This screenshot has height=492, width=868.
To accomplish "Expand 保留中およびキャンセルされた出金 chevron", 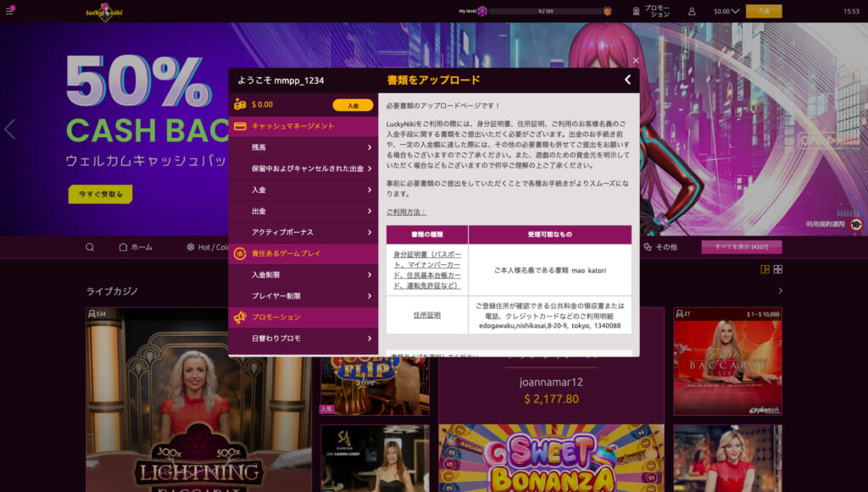I will click(x=370, y=169).
